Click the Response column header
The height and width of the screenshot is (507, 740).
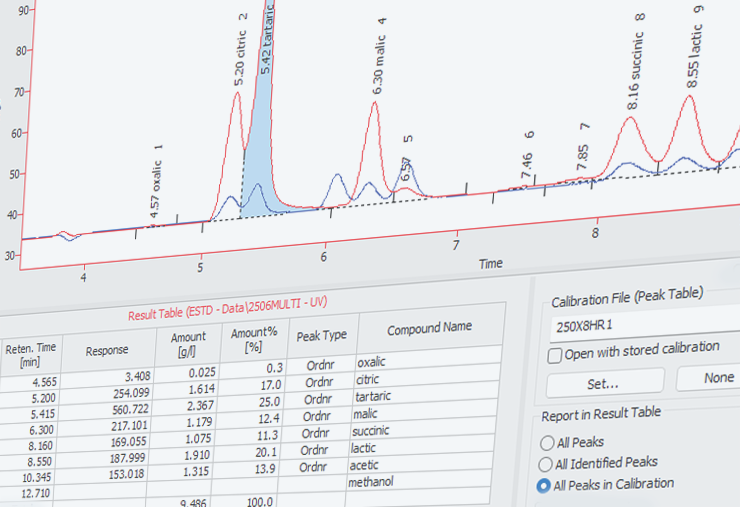pos(107,350)
